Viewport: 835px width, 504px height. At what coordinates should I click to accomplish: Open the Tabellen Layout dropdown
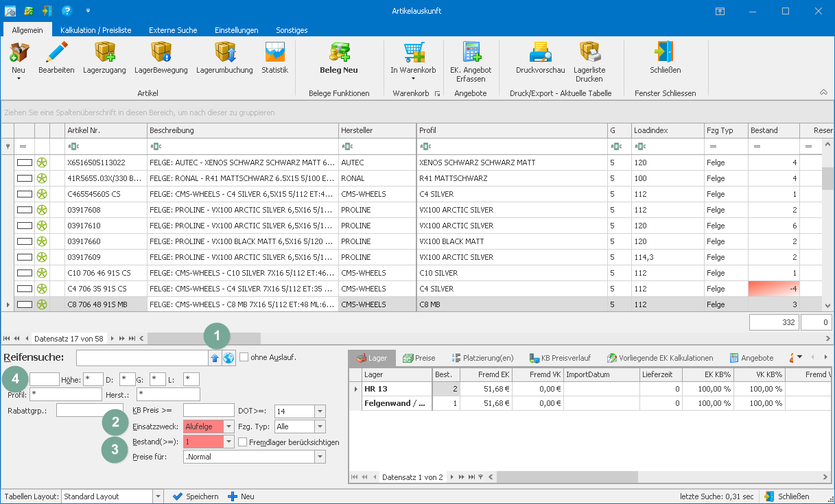[x=158, y=496]
